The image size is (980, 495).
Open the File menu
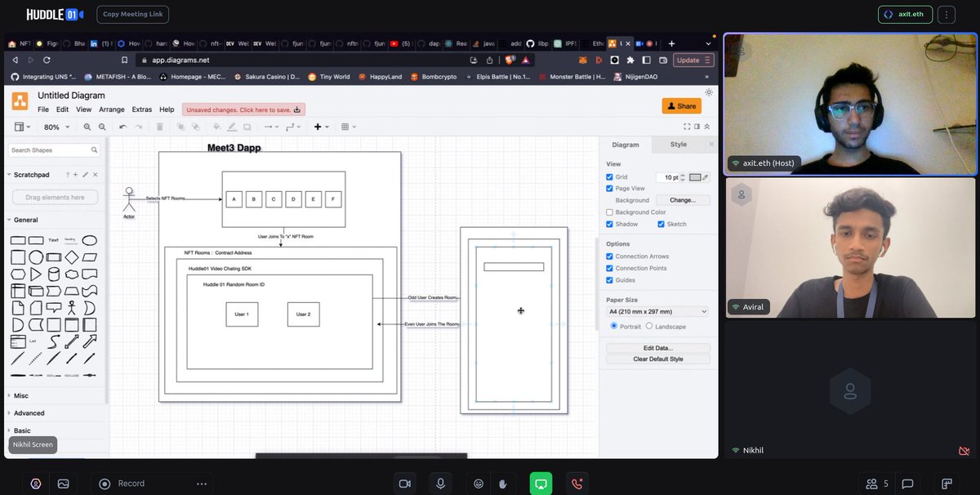(x=43, y=109)
